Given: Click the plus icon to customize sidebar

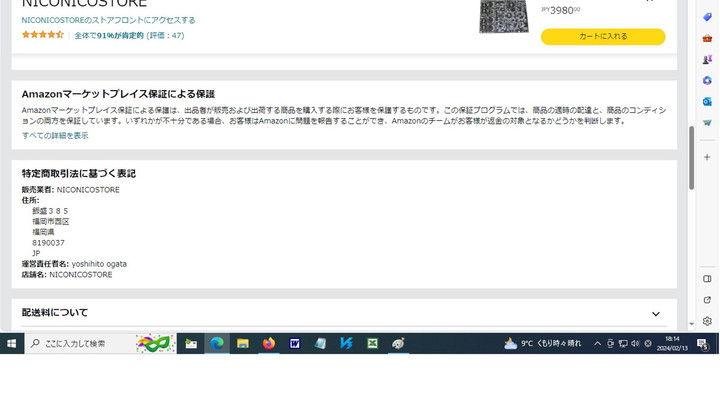Looking at the screenshot, I should tap(707, 157).
